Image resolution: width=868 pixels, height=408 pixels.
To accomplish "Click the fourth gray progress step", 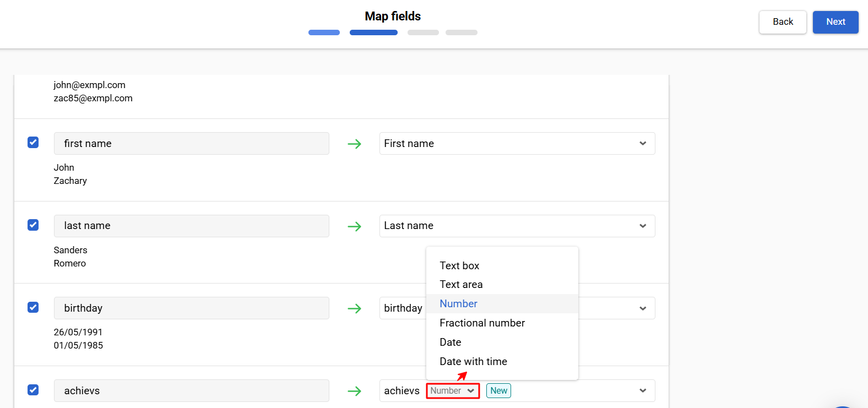I will pos(462,32).
